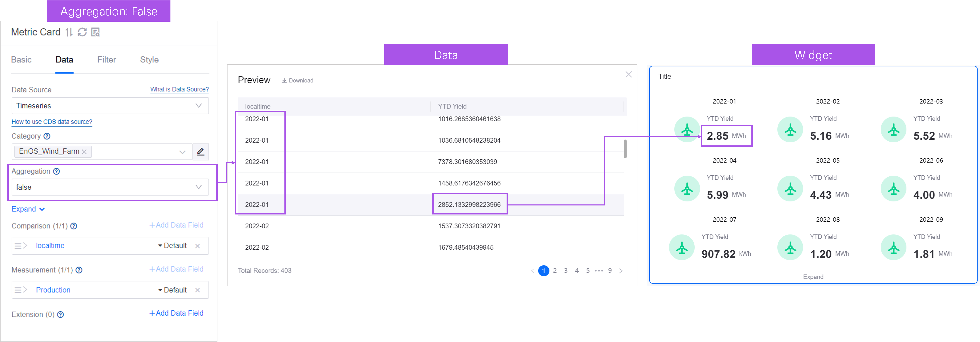Remove the localtime comparison field
Image resolution: width=980 pixels, height=342 pixels.
pyautogui.click(x=197, y=246)
